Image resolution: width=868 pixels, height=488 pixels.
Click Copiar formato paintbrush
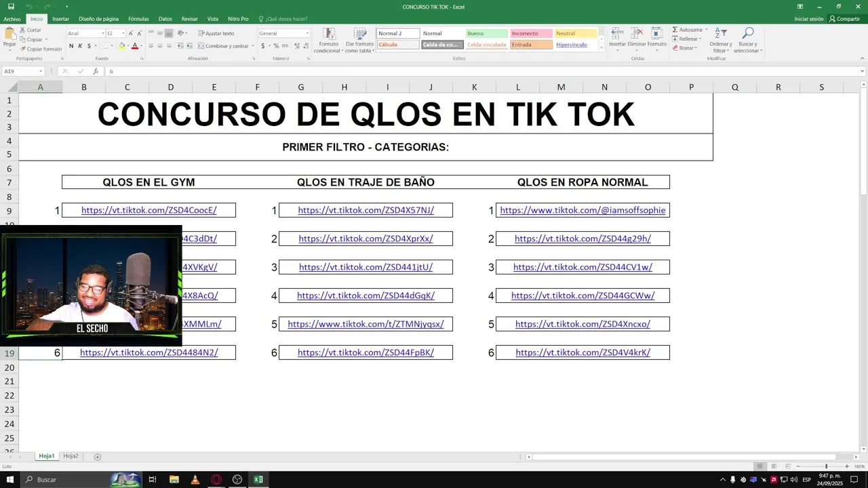pos(41,49)
